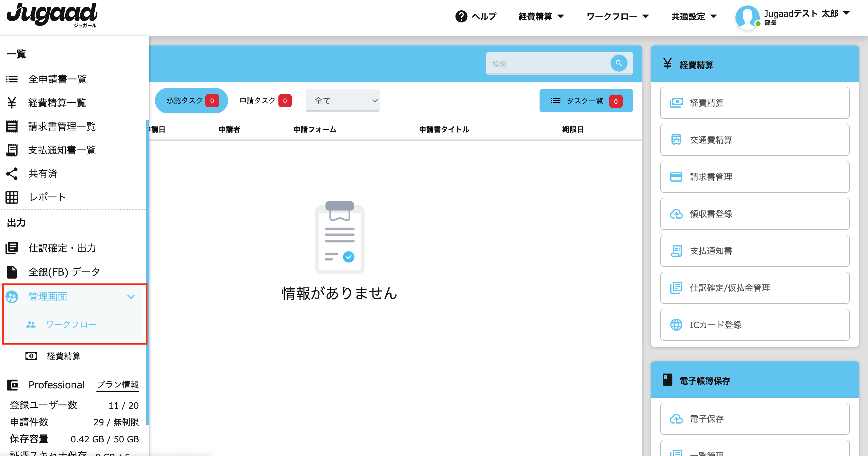Screen dimensions: 868x456
Task: Open 交通費精算 card
Action: pyautogui.click(x=755, y=139)
